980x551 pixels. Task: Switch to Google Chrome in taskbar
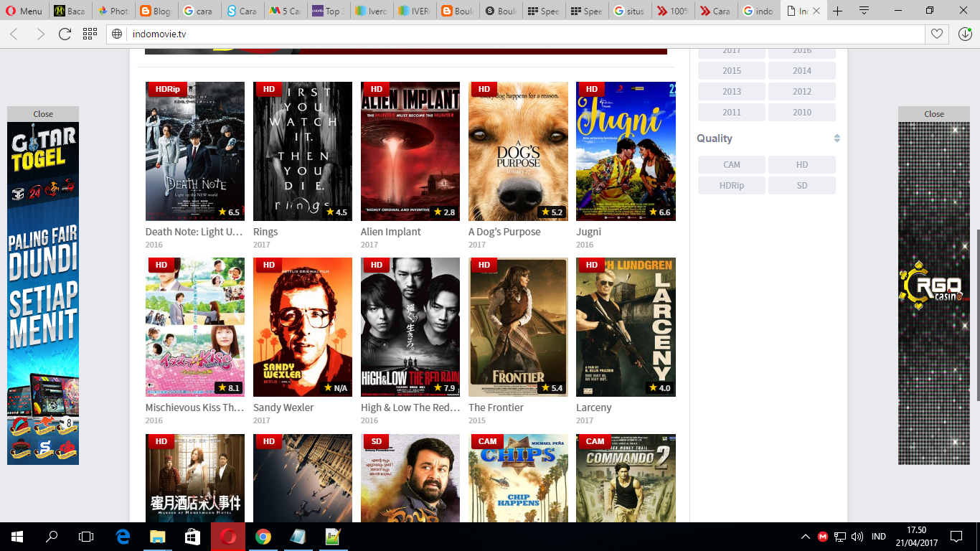tap(263, 536)
